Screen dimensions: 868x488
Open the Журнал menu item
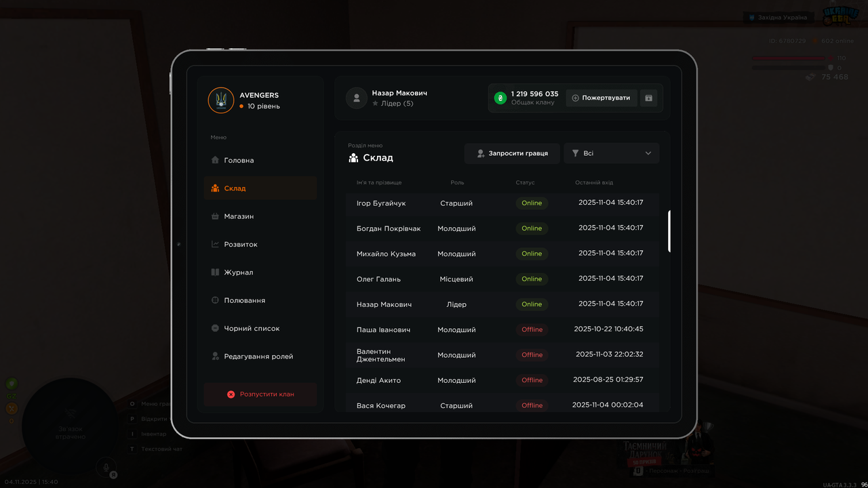pyautogui.click(x=260, y=272)
